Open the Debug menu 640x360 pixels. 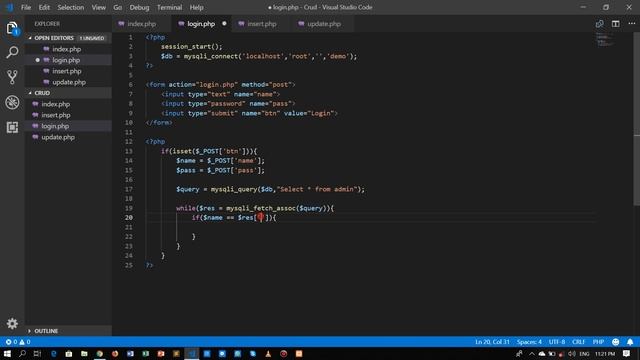point(139,7)
